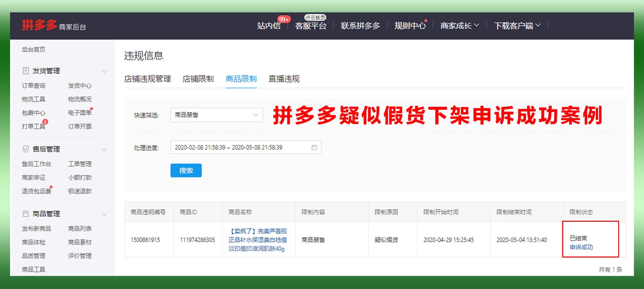Open 小额打款 in sidebar
This screenshot has width=644, height=289.
[80, 178]
